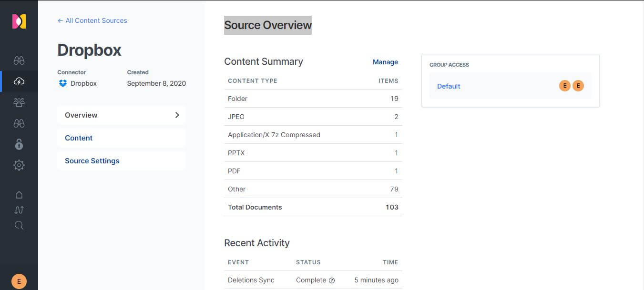Open the Groups icon in the sidebar
Viewport: 644px width, 290px height.
19,102
